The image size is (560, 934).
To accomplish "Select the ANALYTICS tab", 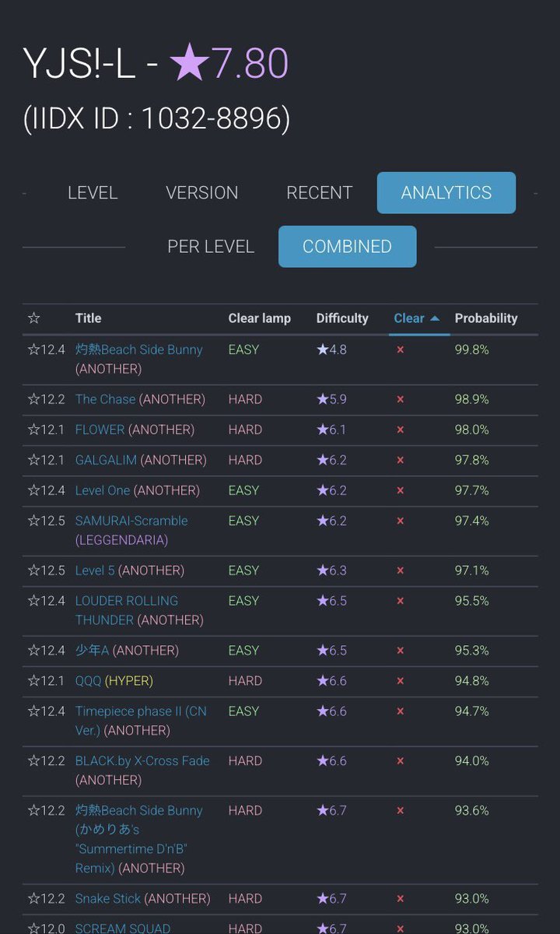I will (x=446, y=193).
